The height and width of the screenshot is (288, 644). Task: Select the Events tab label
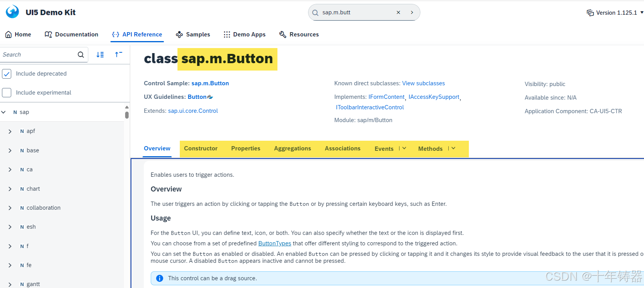[384, 149]
